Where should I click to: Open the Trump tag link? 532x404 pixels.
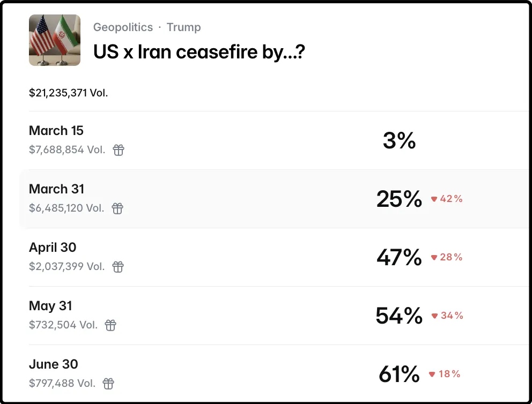coord(184,27)
